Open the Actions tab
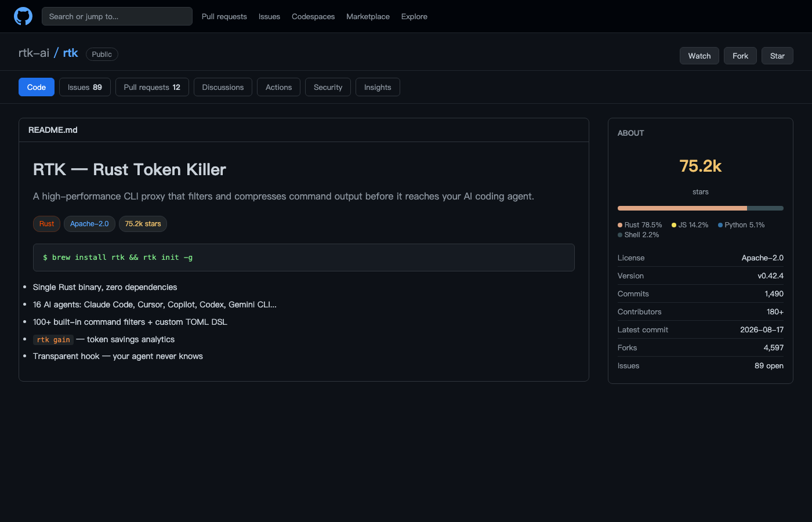This screenshot has width=812, height=522. (278, 87)
